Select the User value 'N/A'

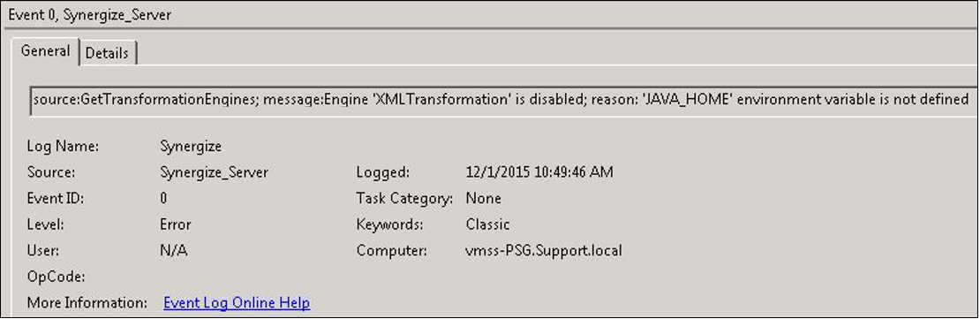(174, 251)
